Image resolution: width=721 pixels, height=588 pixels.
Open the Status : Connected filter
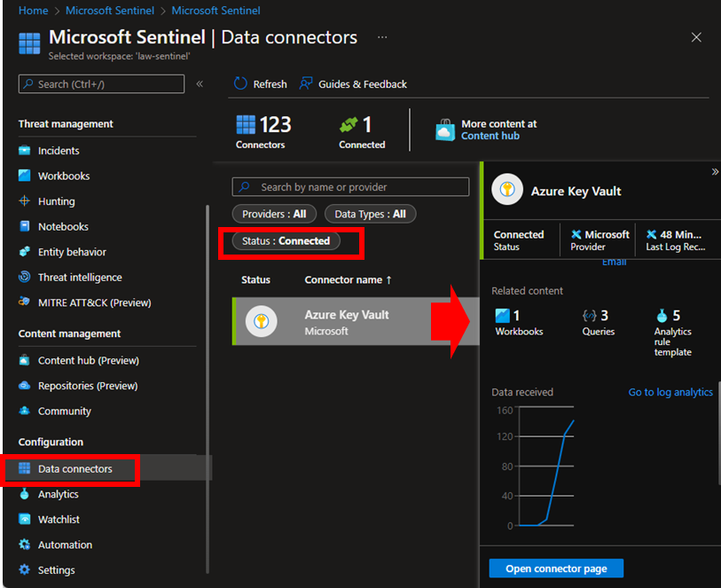pyautogui.click(x=286, y=241)
